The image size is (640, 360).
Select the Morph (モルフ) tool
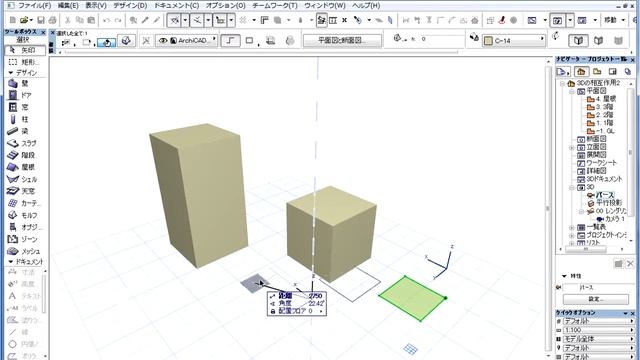click(24, 215)
